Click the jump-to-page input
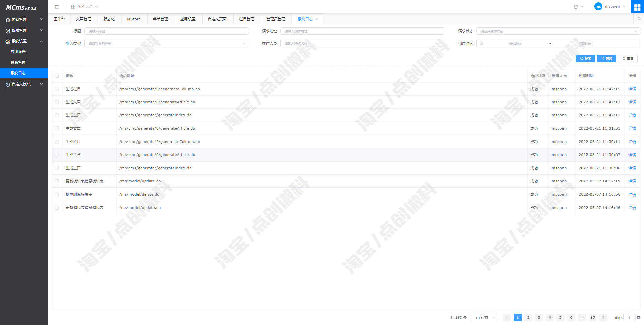Viewport: 644px width, 325px height. pyautogui.click(x=629, y=317)
